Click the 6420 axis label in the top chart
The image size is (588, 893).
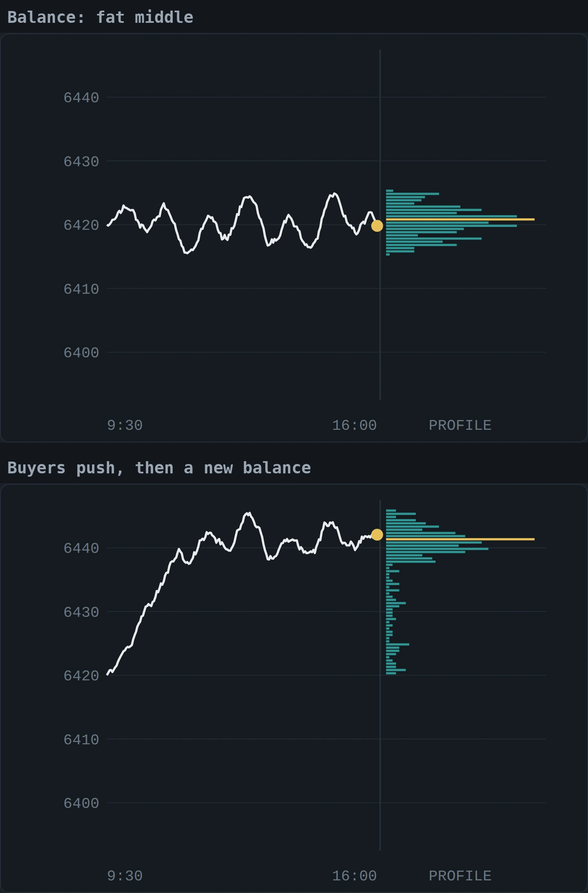81,225
